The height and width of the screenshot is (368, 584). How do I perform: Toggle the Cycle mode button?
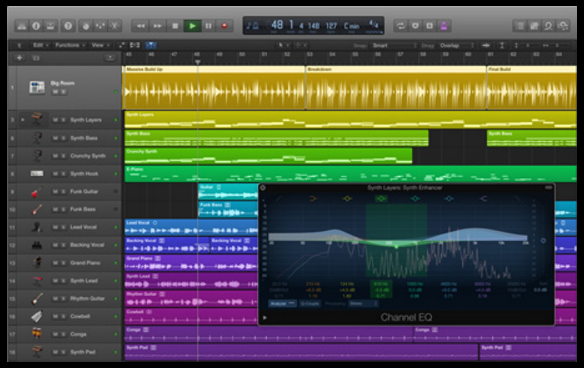pos(401,26)
